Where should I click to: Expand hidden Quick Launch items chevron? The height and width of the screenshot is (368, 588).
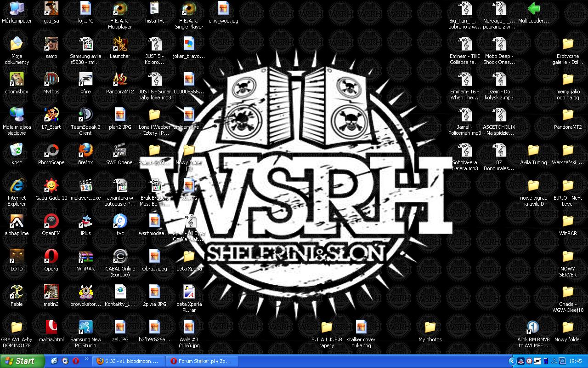point(87,359)
